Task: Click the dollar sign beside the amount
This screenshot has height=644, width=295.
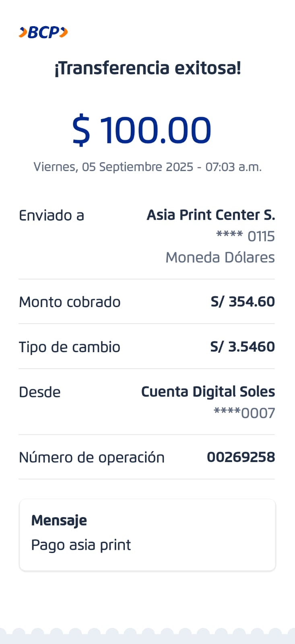Action: click(81, 130)
